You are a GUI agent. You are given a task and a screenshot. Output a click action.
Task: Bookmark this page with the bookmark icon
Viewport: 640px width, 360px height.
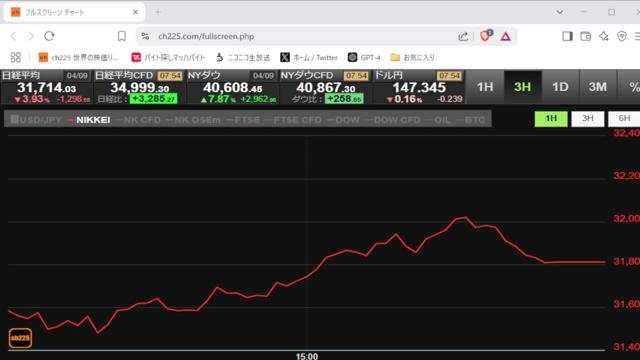click(122, 36)
